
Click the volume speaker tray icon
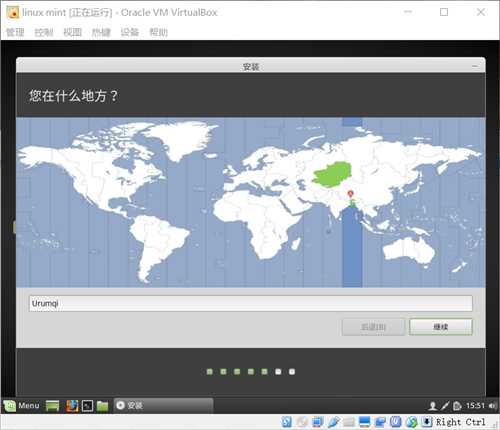pos(492,406)
